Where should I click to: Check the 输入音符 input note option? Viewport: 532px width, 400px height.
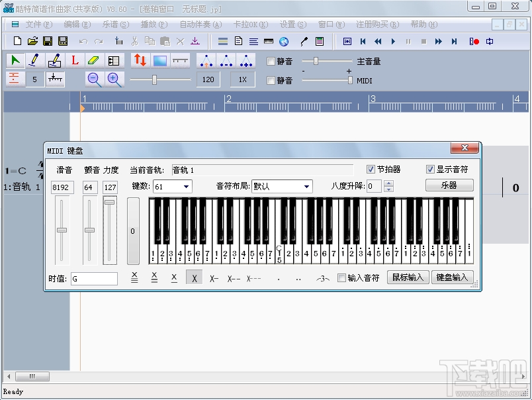click(341, 277)
